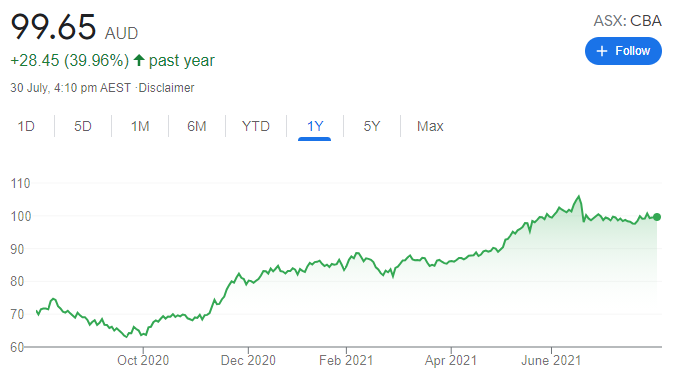Show the Max range tab
The width and height of the screenshot is (678, 372).
click(430, 126)
